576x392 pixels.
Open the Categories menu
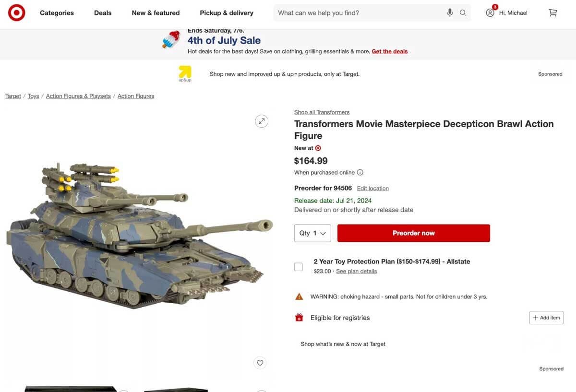pyautogui.click(x=57, y=13)
